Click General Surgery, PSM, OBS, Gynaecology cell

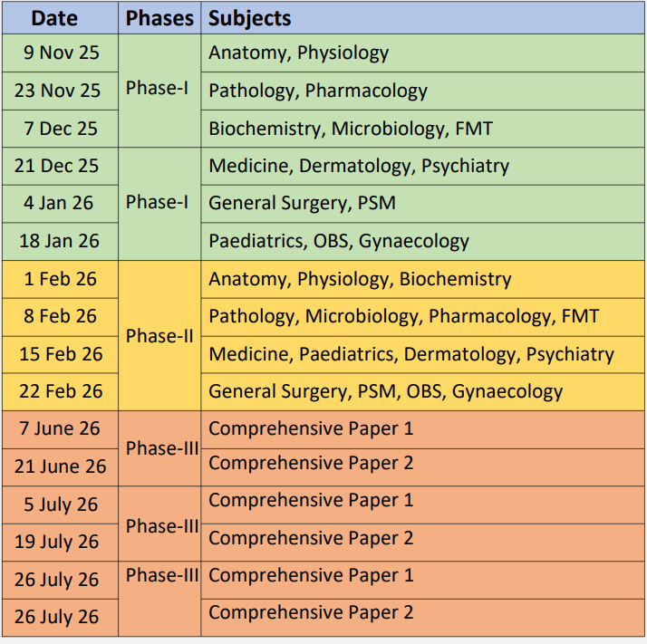tap(385, 392)
